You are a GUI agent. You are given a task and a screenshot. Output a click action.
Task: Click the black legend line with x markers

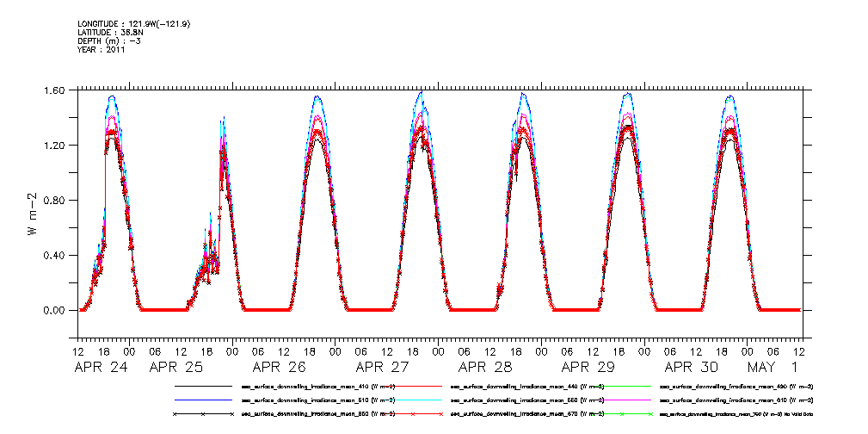pos(203,414)
